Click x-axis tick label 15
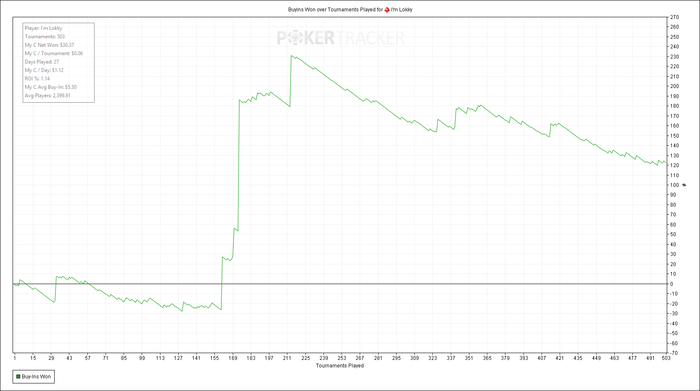This screenshot has width=700, height=391. point(33,358)
